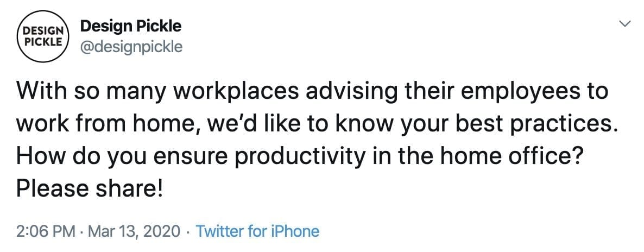Viewport: 644px width, 252px height.
Task: Select the word 'iPhone' in the source label
Action: pyautogui.click(x=295, y=231)
